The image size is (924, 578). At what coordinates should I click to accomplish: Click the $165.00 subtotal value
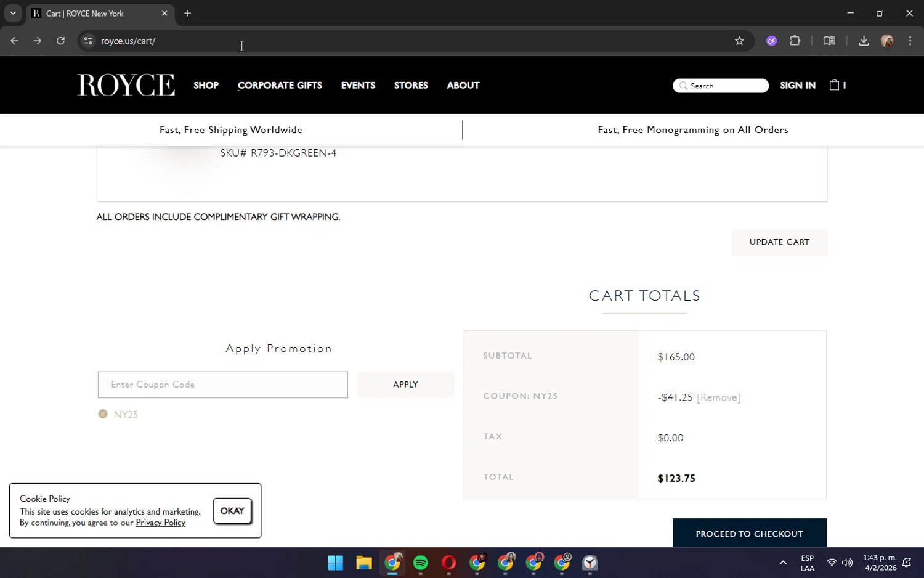click(676, 357)
